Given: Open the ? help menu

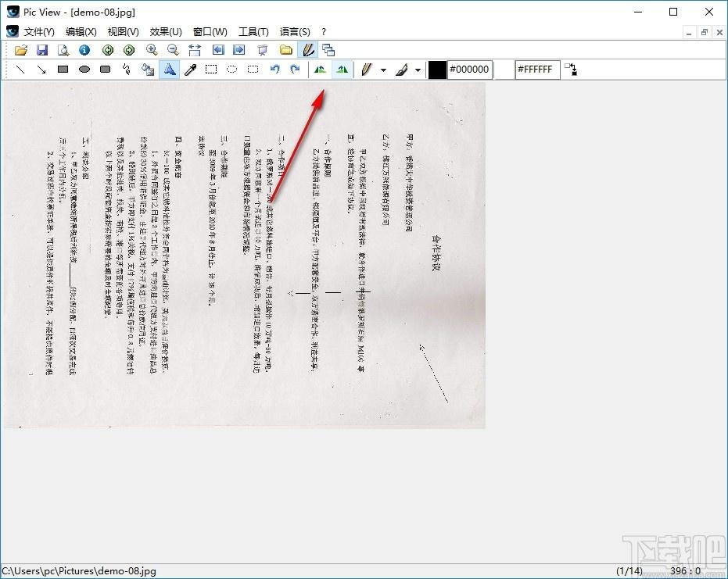Looking at the screenshot, I should [x=324, y=31].
